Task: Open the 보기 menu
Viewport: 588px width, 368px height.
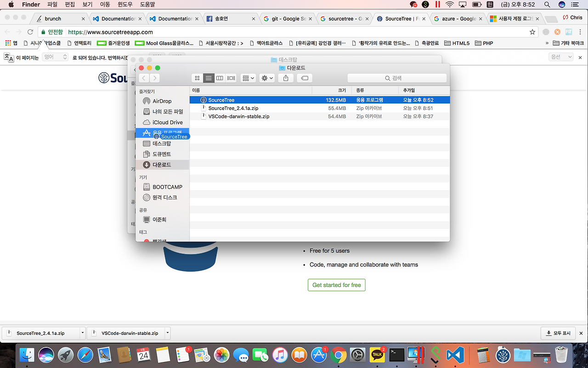Action: click(87, 5)
